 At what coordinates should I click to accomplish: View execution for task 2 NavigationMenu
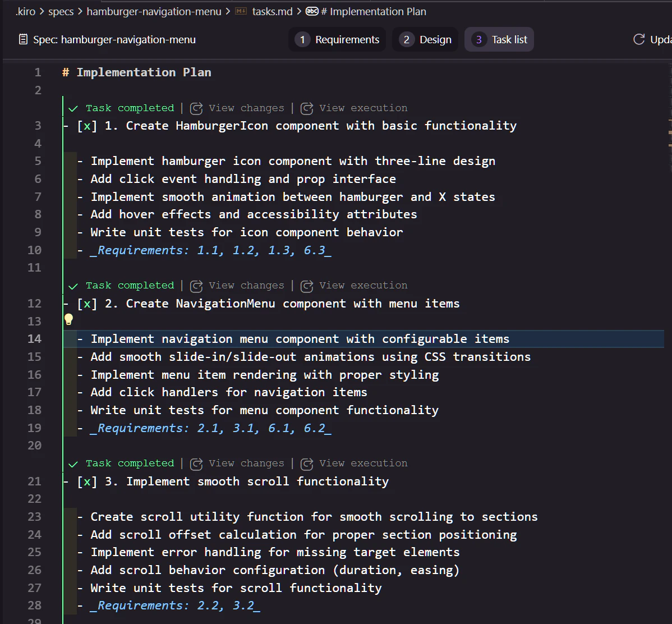(x=363, y=286)
